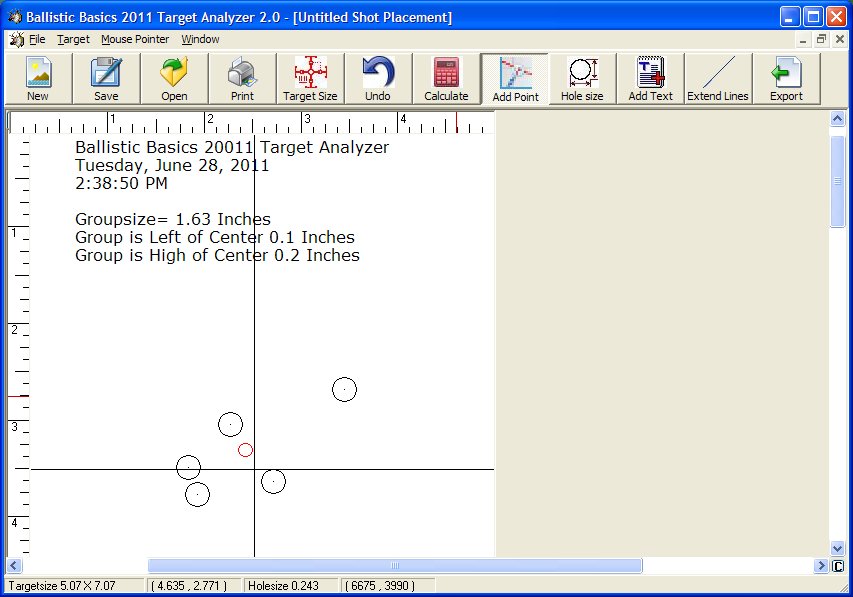Image resolution: width=853 pixels, height=597 pixels.
Task: Click the upper right shot hole circle
Action: click(x=344, y=389)
